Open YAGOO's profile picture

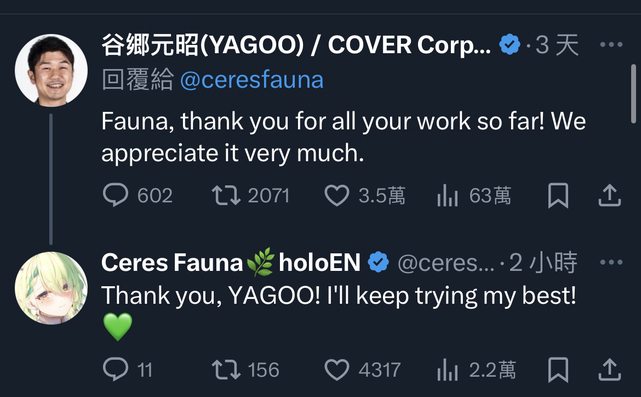pyautogui.click(x=51, y=70)
